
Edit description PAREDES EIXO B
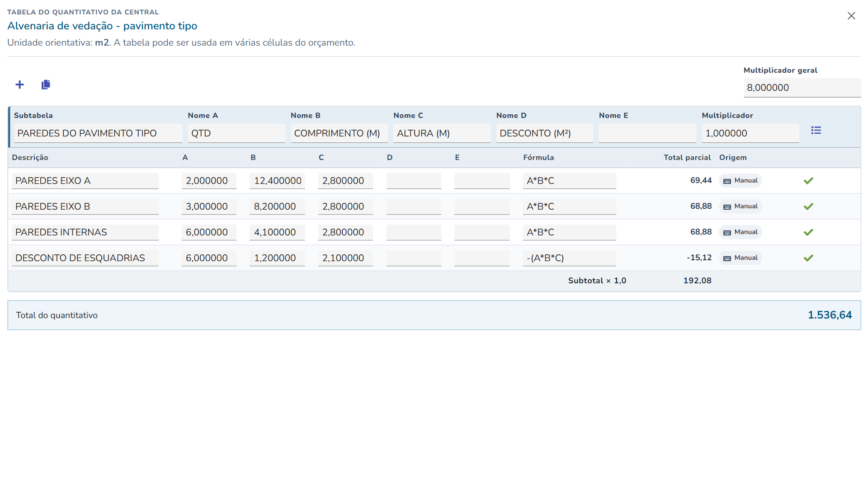(85, 206)
